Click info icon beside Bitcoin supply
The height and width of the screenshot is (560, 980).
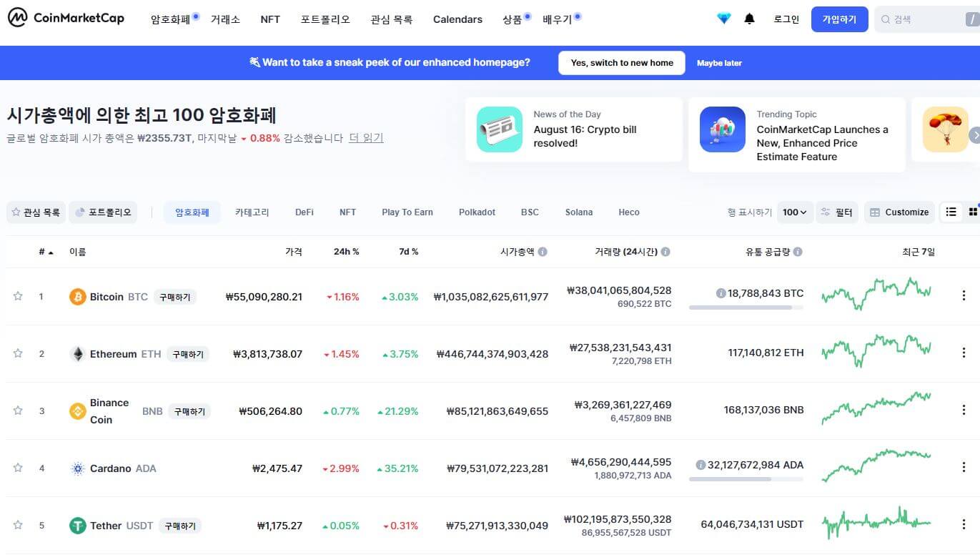pos(721,293)
